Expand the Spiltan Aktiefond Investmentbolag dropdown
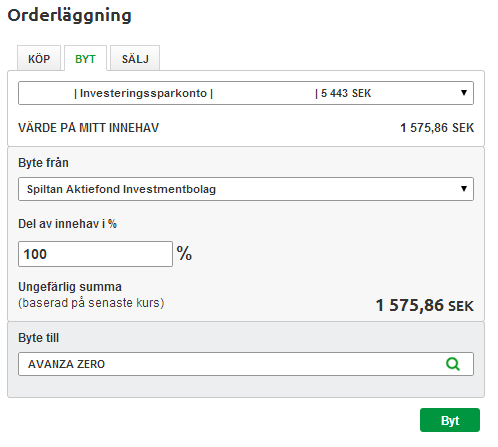The image size is (498, 447). [x=246, y=189]
